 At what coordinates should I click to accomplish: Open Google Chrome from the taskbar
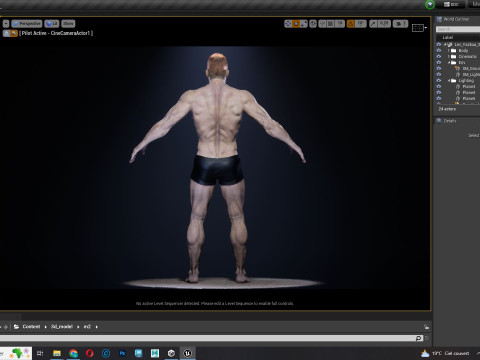[73, 353]
